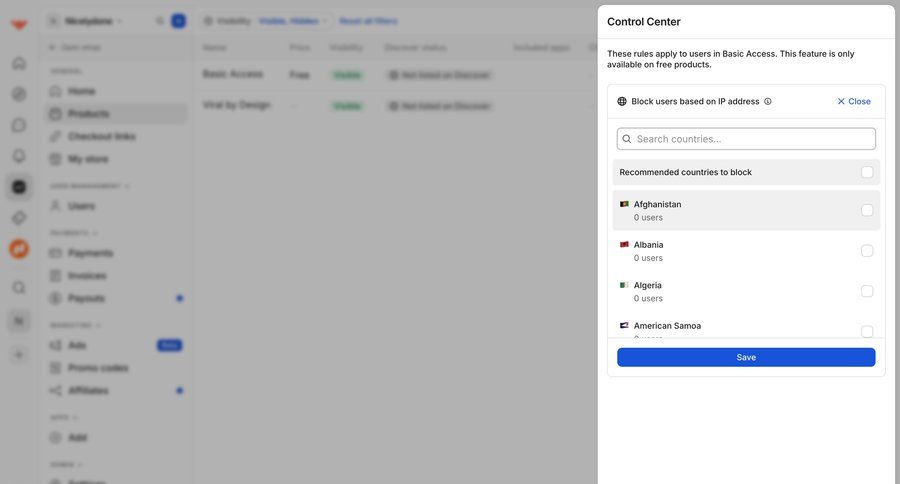Image resolution: width=900 pixels, height=484 pixels.
Task: Click the American Samoa flag icon
Action: click(x=624, y=326)
